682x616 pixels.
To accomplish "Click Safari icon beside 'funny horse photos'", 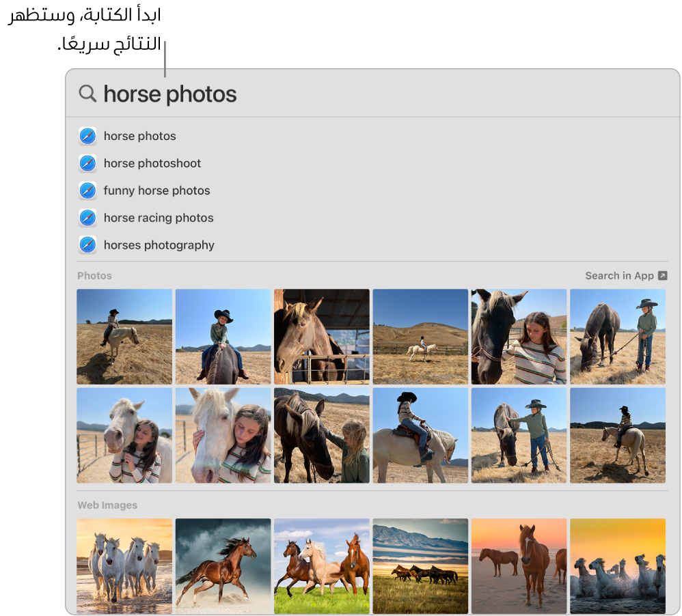I will (x=87, y=191).
